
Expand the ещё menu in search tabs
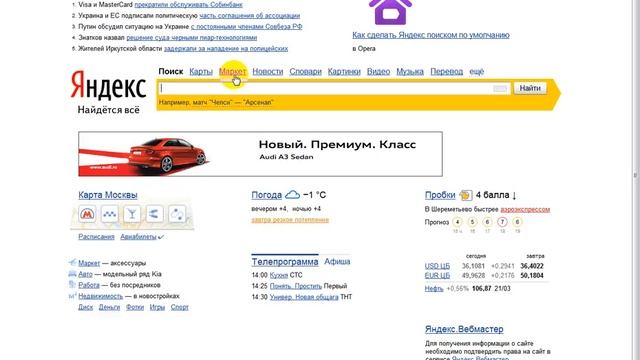(x=476, y=71)
